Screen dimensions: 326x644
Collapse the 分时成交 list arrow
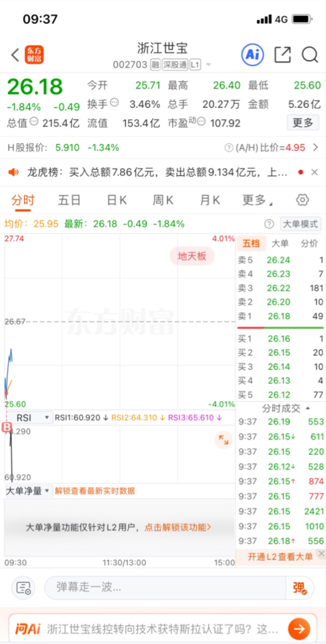pos(308,408)
